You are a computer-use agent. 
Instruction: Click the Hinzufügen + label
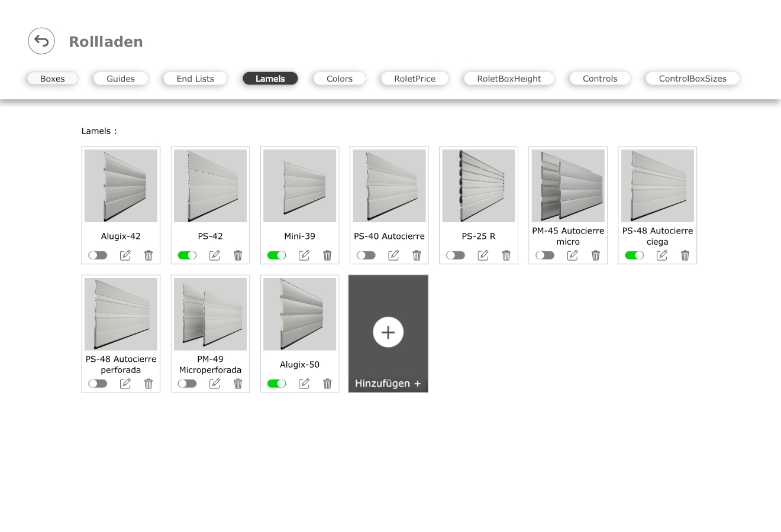pos(388,384)
